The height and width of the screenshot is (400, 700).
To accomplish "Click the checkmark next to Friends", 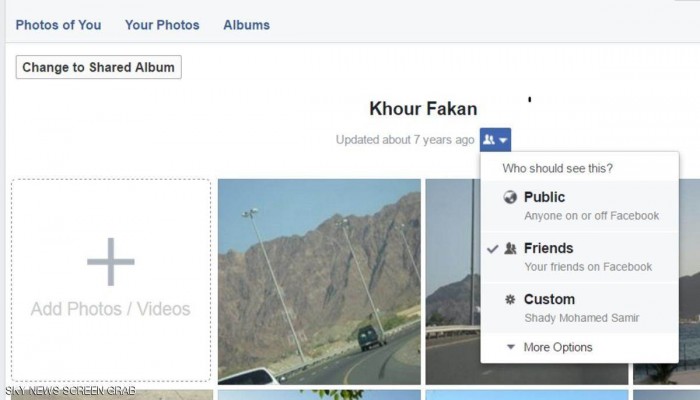I will click(x=492, y=249).
